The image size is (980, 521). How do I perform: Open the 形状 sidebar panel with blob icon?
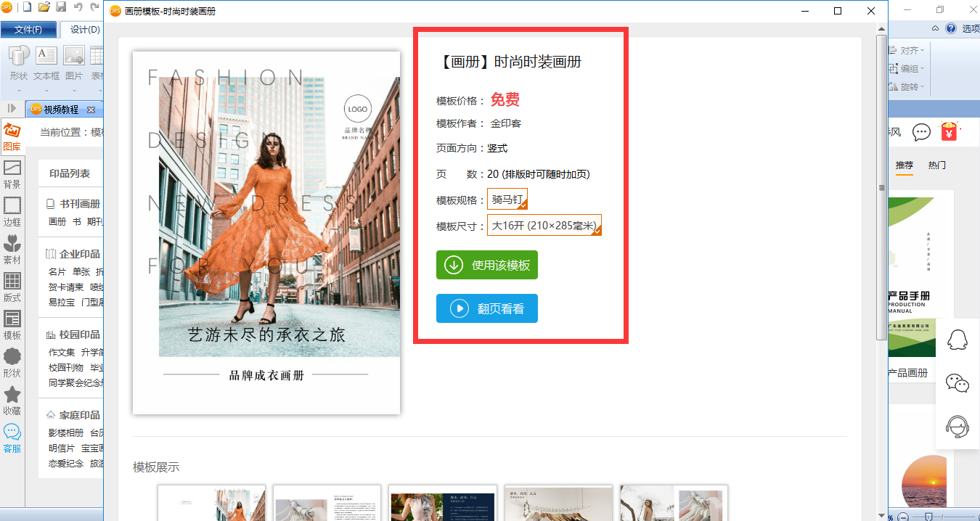tap(12, 364)
